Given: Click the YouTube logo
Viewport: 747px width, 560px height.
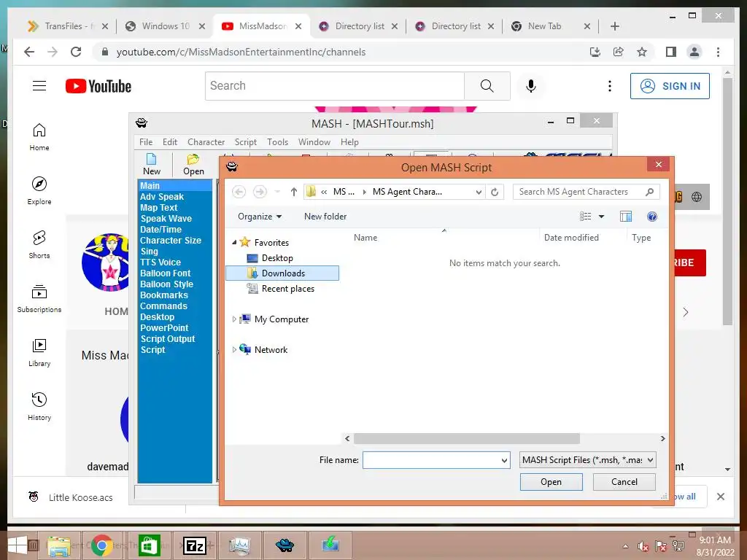Looking at the screenshot, I should pos(98,86).
